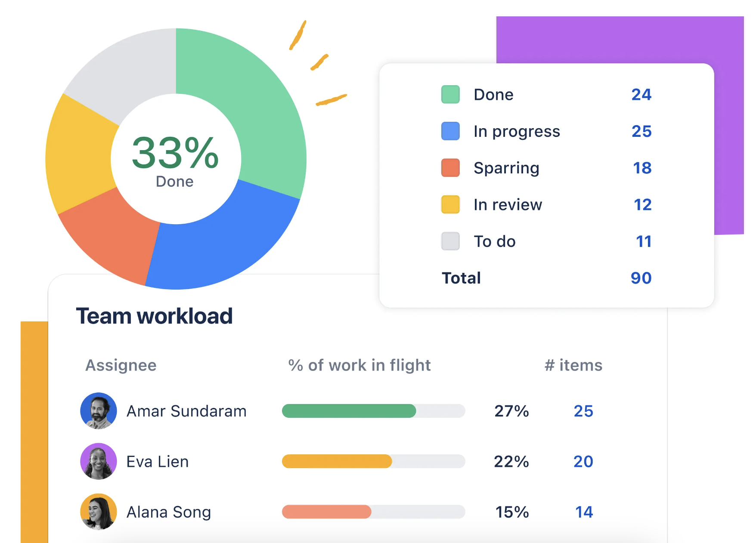The height and width of the screenshot is (543, 756).
Task: Open the To do count of 11
Action: coord(644,241)
